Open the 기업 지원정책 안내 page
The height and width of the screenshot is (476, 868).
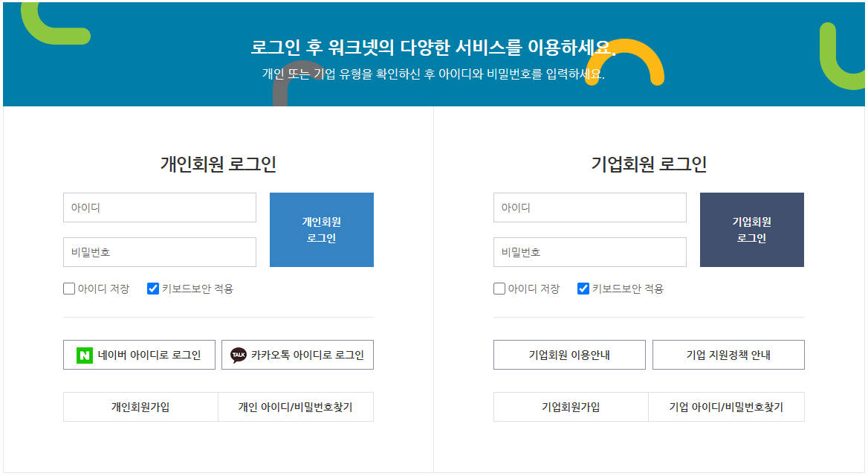pos(728,355)
